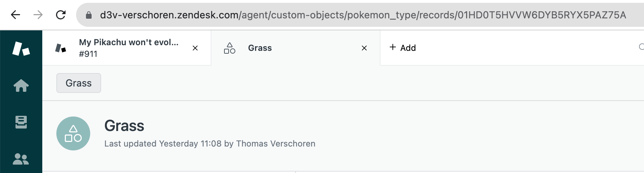Focus the address bar URL
The width and height of the screenshot is (644, 173).
363,15
